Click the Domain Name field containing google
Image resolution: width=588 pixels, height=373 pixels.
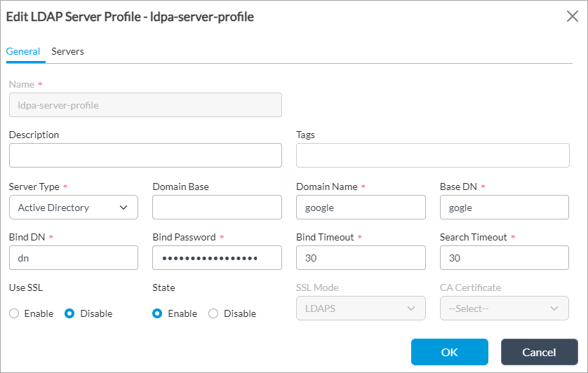(x=361, y=208)
